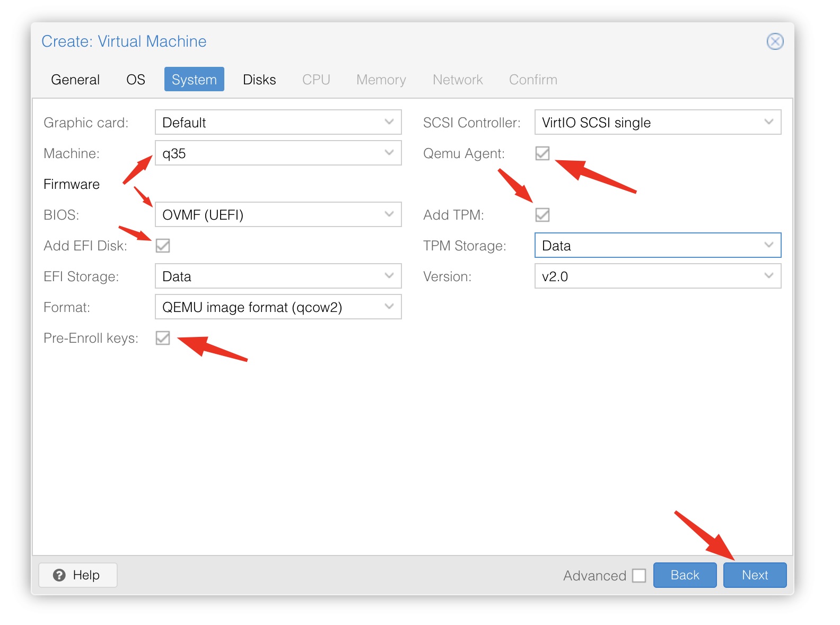This screenshot has width=840, height=625.
Task: Open the EFI Storage dropdown
Action: click(278, 276)
